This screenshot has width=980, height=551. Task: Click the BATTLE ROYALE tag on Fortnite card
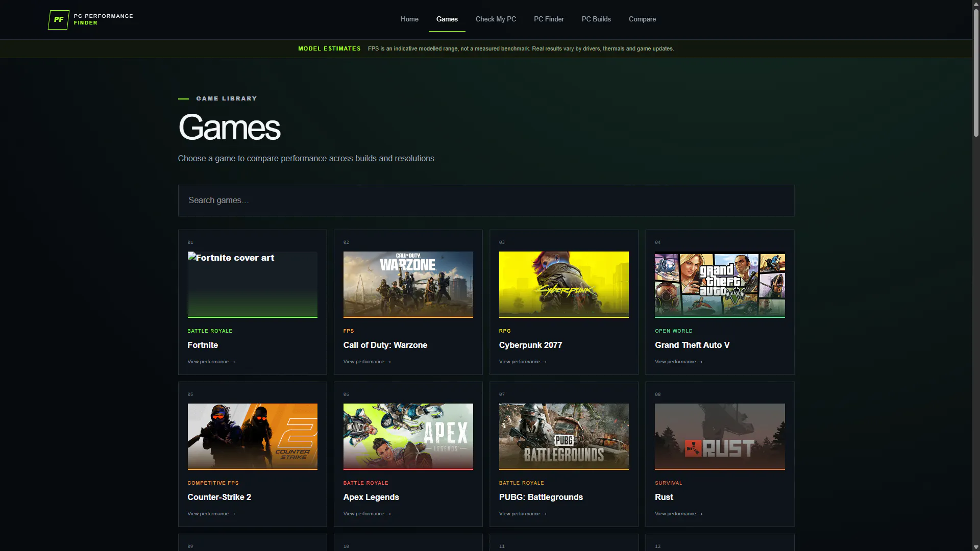coord(210,331)
